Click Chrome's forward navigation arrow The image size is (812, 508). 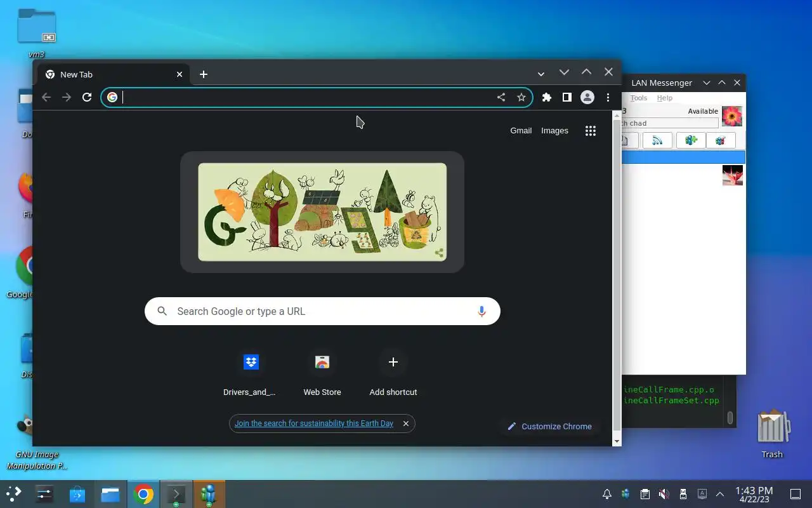tap(67, 97)
